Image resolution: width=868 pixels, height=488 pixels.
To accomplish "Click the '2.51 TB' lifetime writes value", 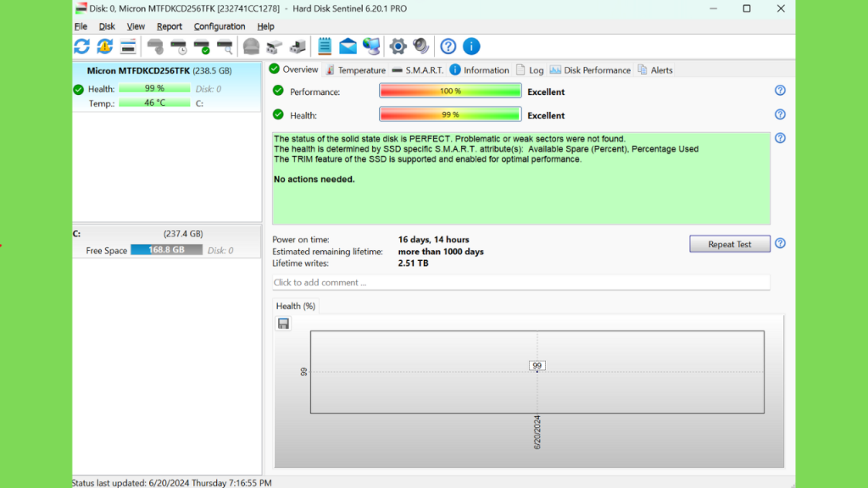I will point(413,263).
